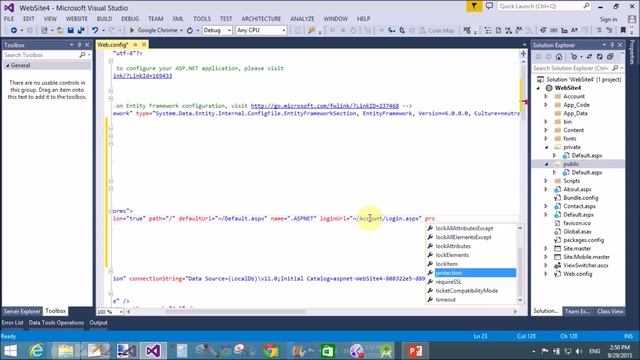Collapse the General group in Toolbox
The width and height of the screenshot is (640, 360).
coord(7,65)
